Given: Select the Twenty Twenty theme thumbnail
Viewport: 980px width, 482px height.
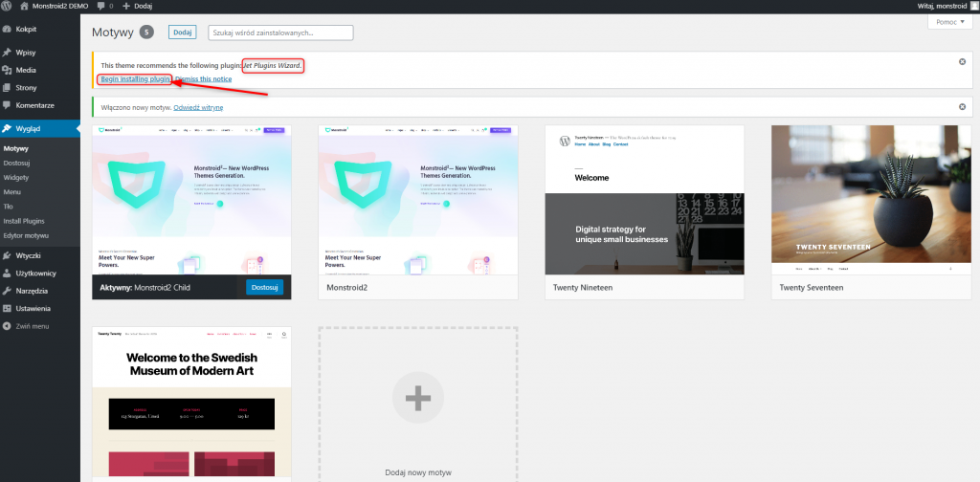Looking at the screenshot, I should (191, 403).
